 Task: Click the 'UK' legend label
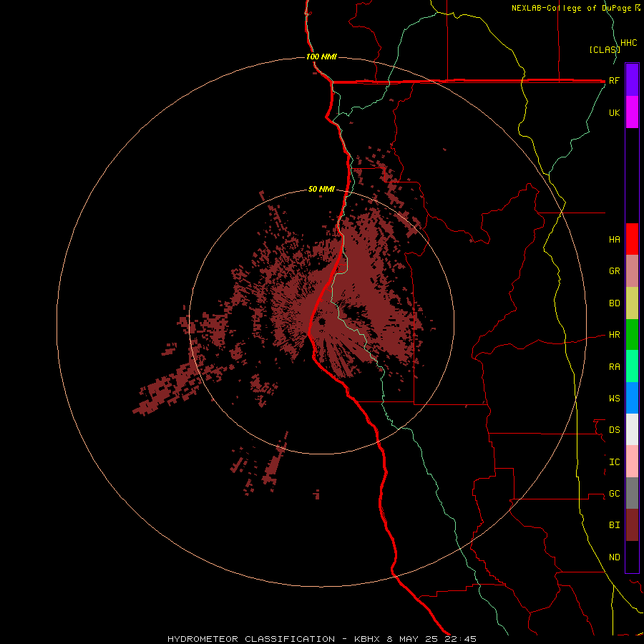614,112
